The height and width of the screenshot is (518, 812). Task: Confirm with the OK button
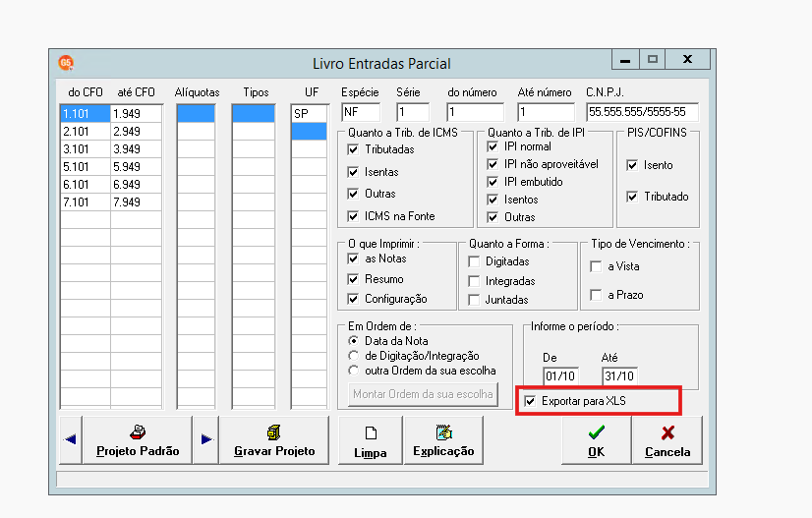click(596, 439)
